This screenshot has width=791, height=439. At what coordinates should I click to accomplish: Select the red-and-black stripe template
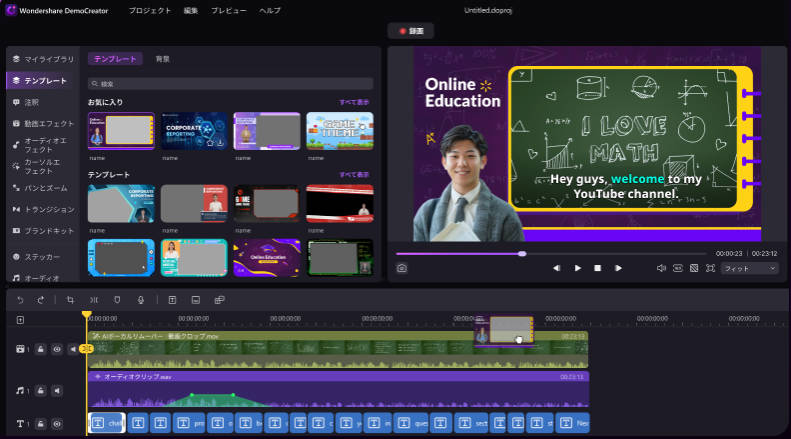click(340, 204)
